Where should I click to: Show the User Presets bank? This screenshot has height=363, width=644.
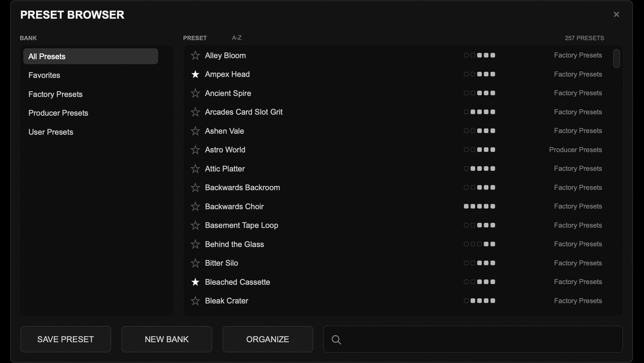tap(91, 132)
